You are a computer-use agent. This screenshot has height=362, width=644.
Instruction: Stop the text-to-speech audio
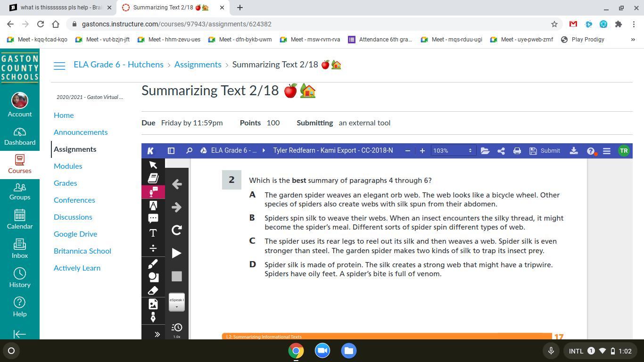point(177,276)
